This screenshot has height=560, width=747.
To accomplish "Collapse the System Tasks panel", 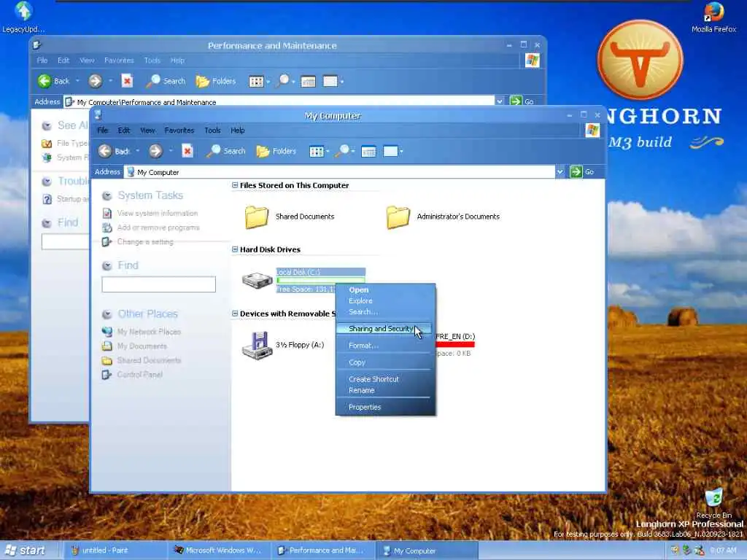I will click(107, 195).
